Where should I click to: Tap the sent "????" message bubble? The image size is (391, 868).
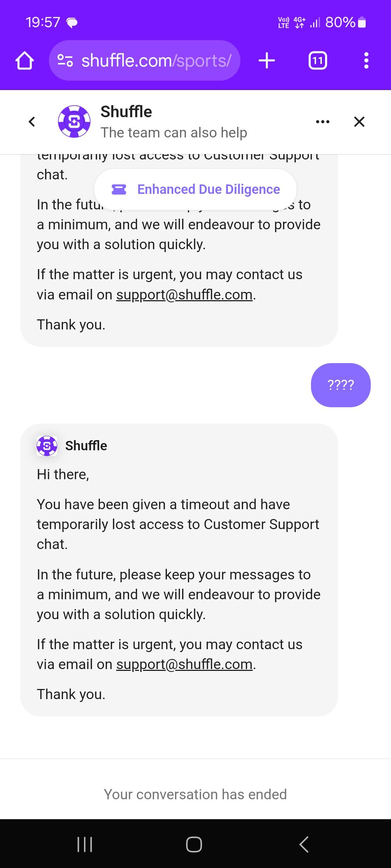pos(340,385)
